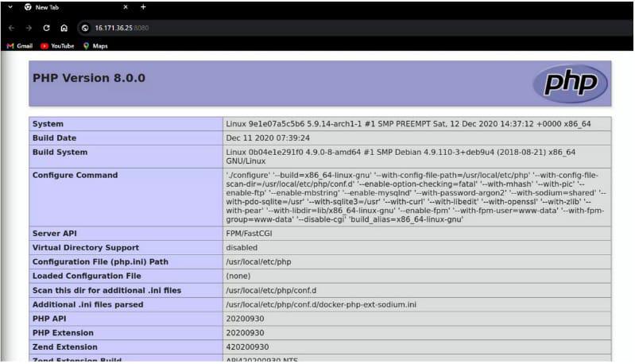Click the browser back arrow

pos(11,28)
